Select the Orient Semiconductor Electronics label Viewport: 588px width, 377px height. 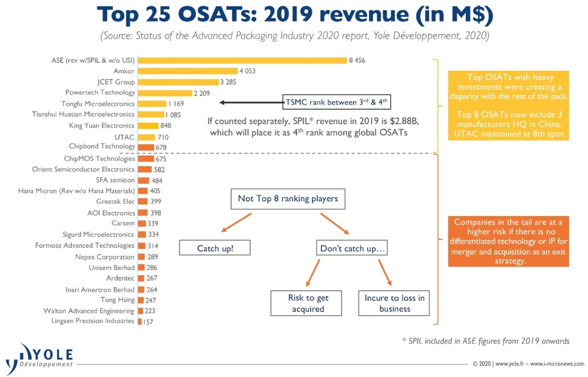click(83, 169)
